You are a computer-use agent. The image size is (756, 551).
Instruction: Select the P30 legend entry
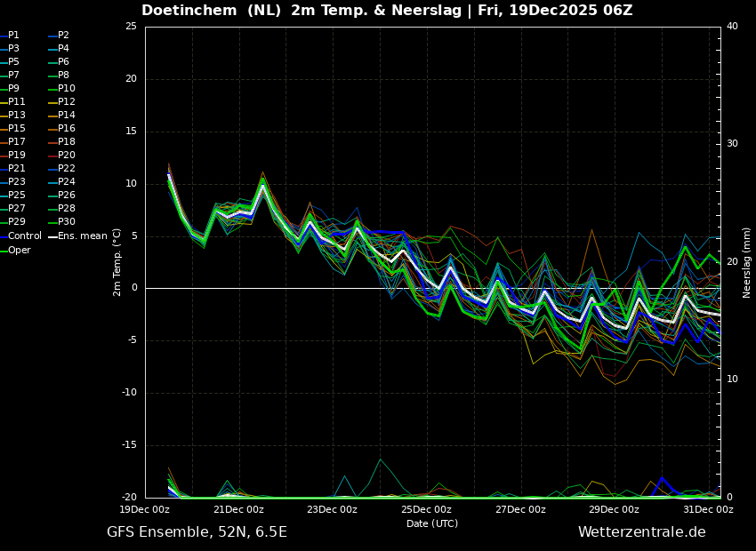tap(66, 222)
